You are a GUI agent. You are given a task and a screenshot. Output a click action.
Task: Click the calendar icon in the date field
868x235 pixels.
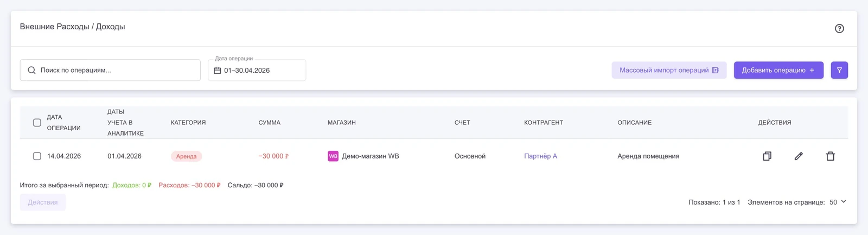click(x=218, y=71)
